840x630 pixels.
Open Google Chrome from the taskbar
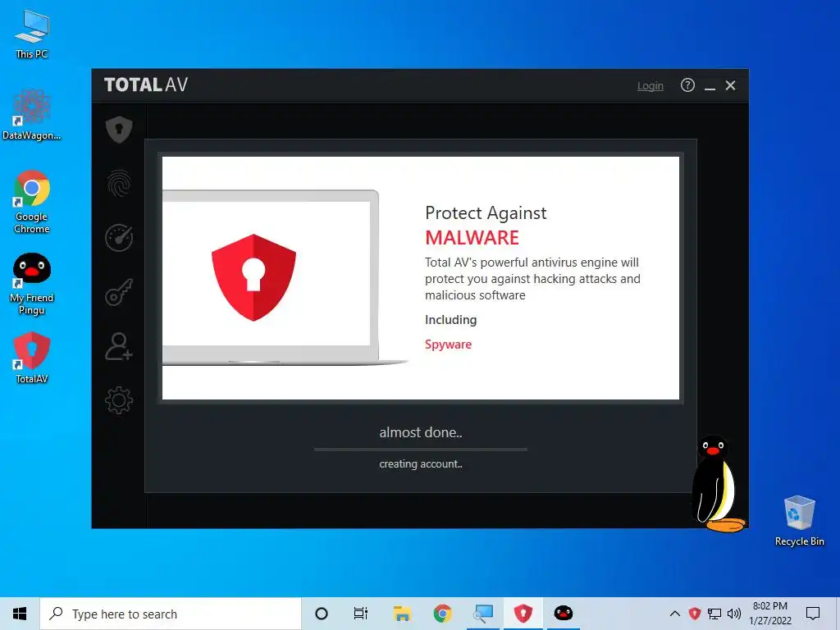coord(442,614)
